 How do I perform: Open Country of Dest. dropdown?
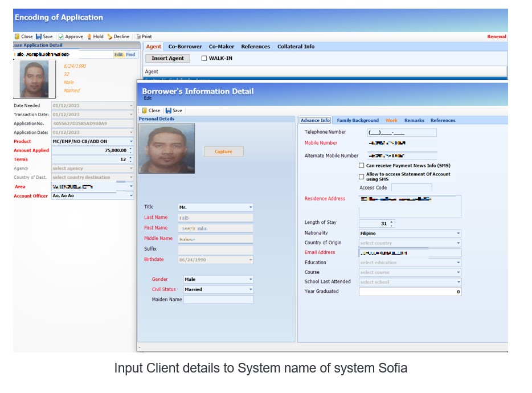[x=131, y=177]
